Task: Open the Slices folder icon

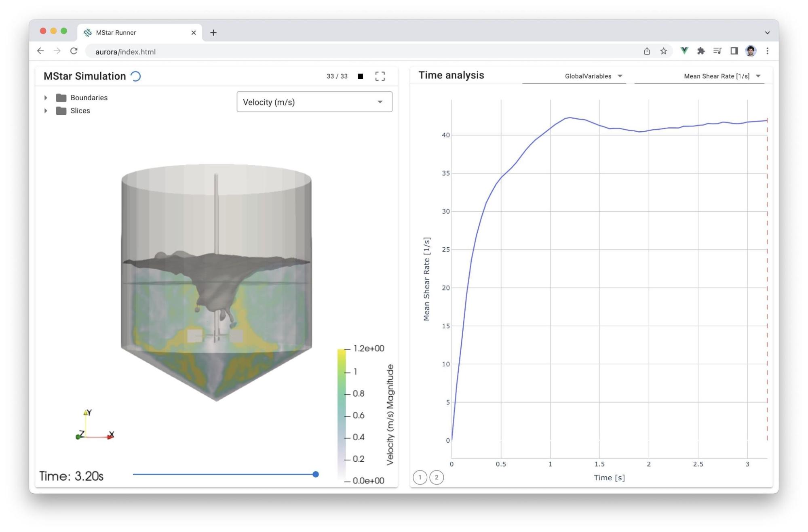Action: (x=61, y=110)
